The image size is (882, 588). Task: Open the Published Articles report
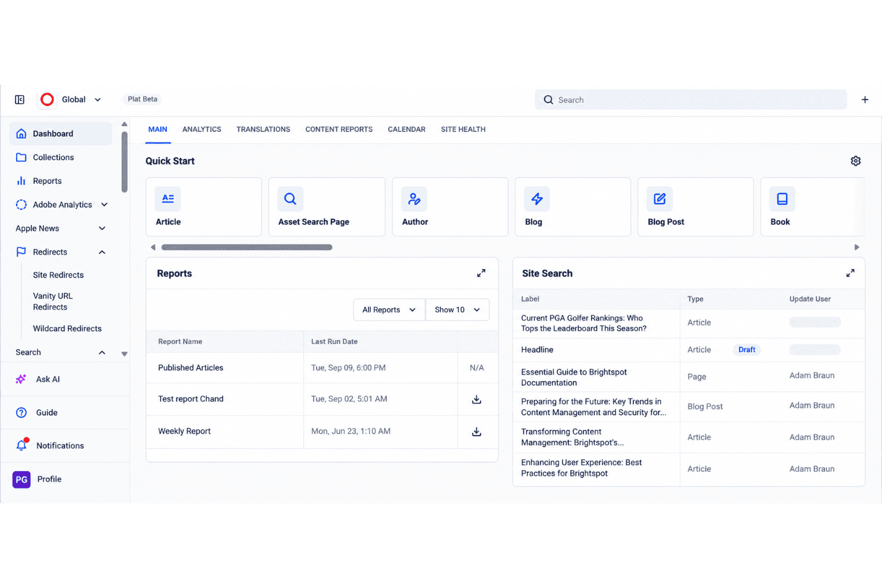pyautogui.click(x=191, y=368)
